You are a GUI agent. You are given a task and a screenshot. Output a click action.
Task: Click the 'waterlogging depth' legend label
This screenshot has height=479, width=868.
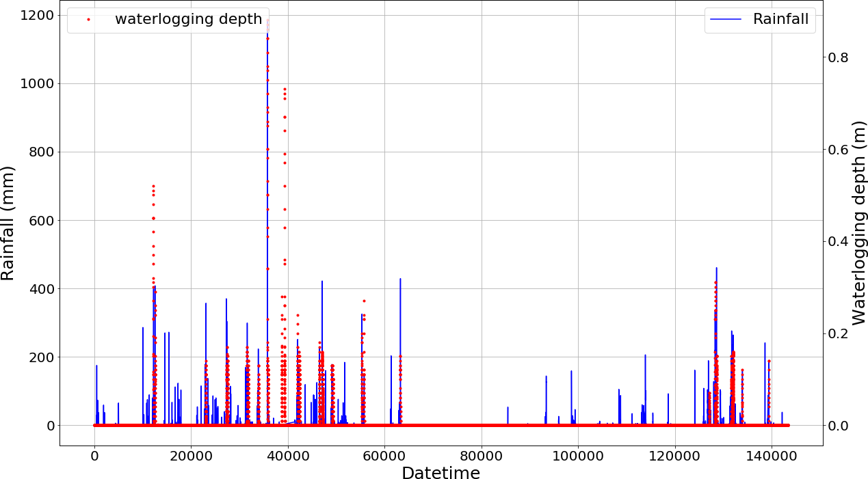(x=188, y=19)
